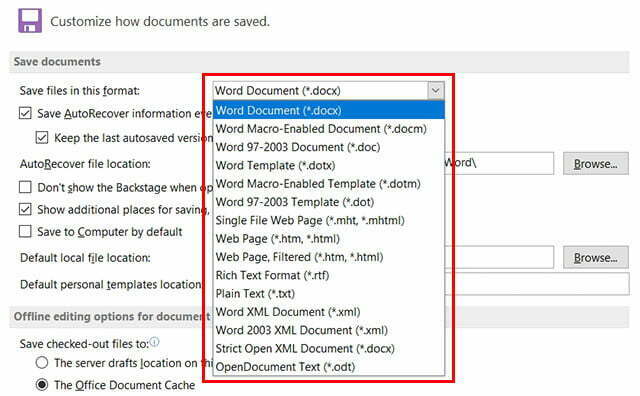Choose Plain Text (*.txt) format
The image size is (640, 396).
(x=329, y=294)
